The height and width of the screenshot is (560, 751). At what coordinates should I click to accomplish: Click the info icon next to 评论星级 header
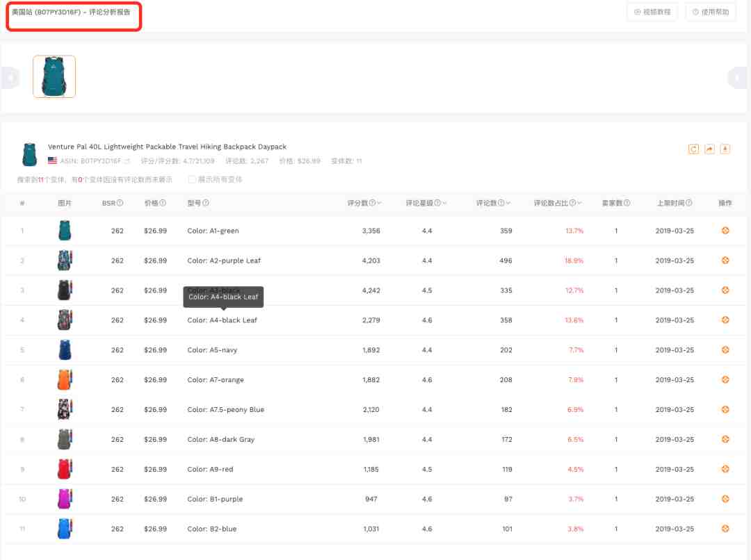[x=437, y=203]
